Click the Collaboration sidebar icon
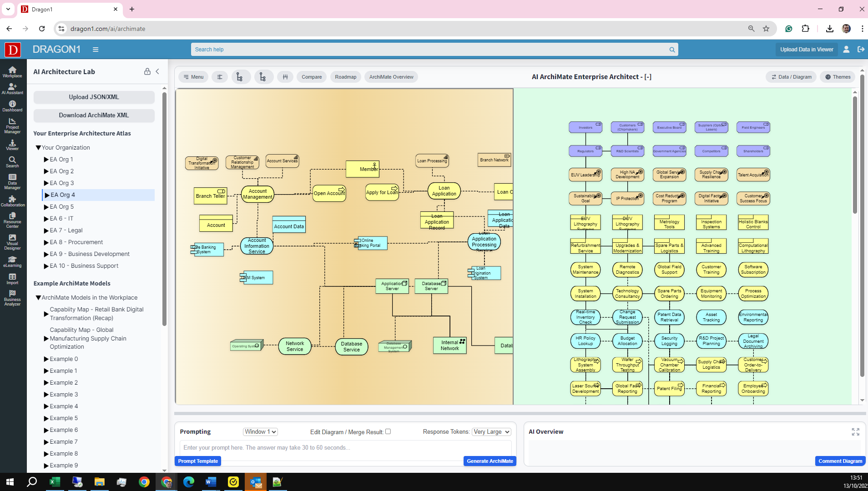Viewport: 868px width, 491px height. click(12, 201)
